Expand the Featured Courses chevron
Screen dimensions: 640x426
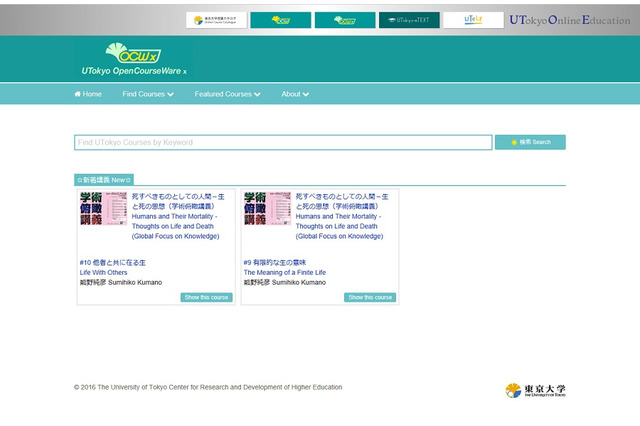tap(258, 94)
